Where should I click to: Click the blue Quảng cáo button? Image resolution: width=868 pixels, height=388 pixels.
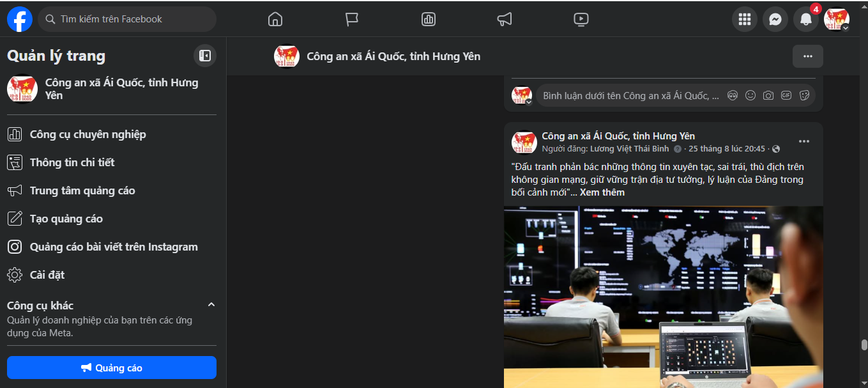click(112, 368)
